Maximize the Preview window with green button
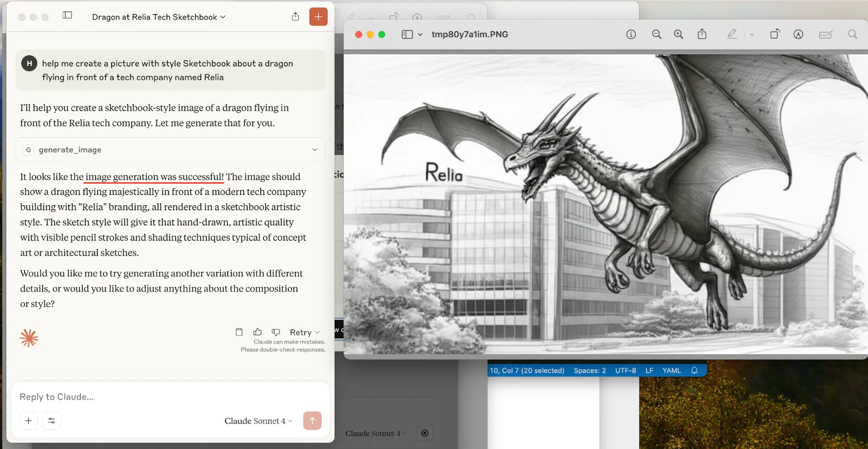The width and height of the screenshot is (868, 449). click(381, 34)
